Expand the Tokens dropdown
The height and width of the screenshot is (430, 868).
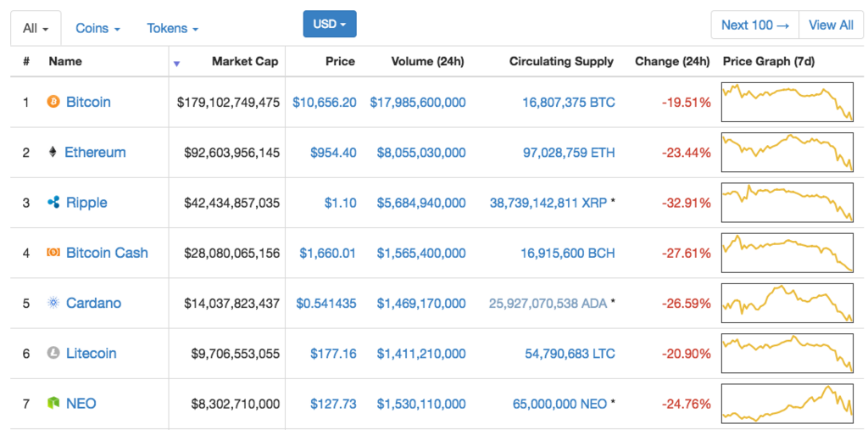pos(173,28)
